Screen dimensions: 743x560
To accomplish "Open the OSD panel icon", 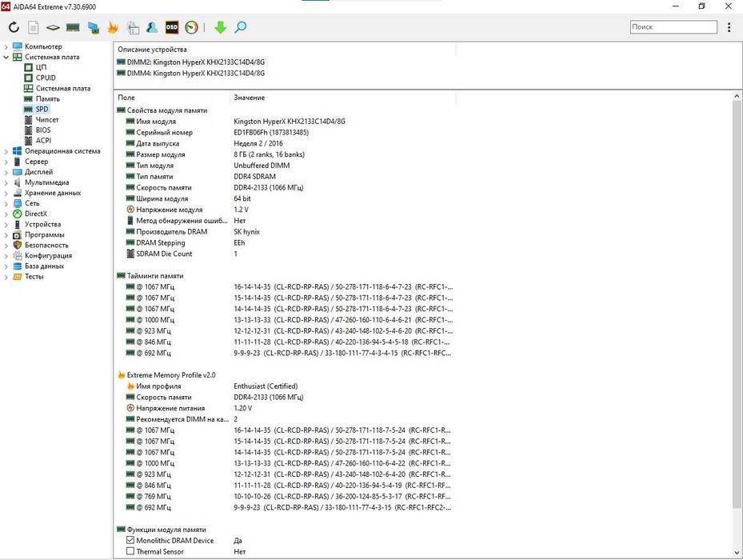I will (171, 27).
